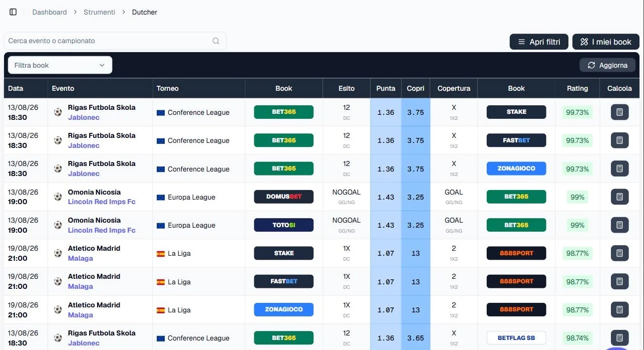This screenshot has height=350, width=644.
Task: Sort by Copri column header
Action: pyautogui.click(x=416, y=88)
